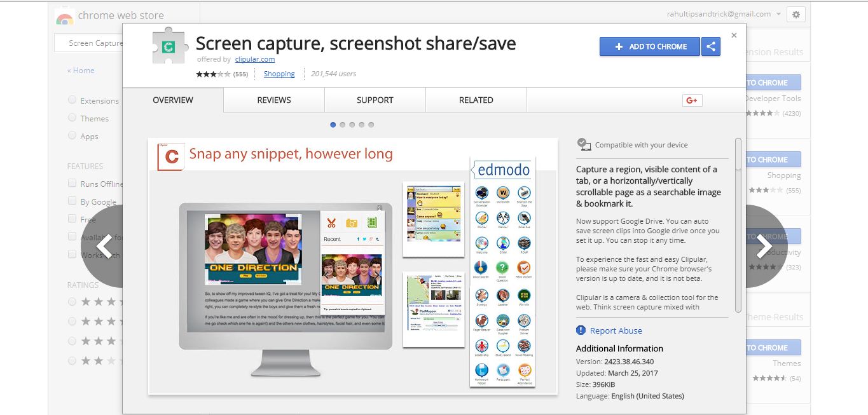This screenshot has height=415, width=868.
Task: Click Add to Chrome for Shopping result
Action: pos(773,160)
